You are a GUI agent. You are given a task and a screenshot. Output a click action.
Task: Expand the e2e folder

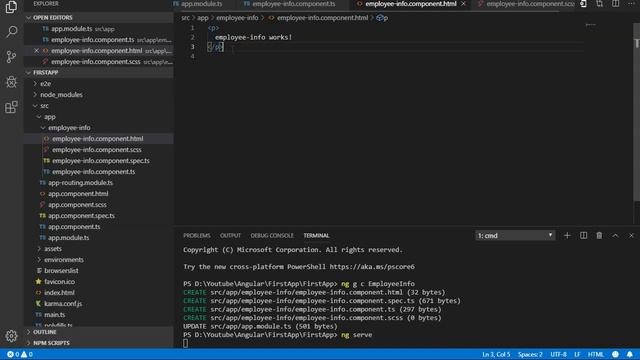(x=99, y=83)
